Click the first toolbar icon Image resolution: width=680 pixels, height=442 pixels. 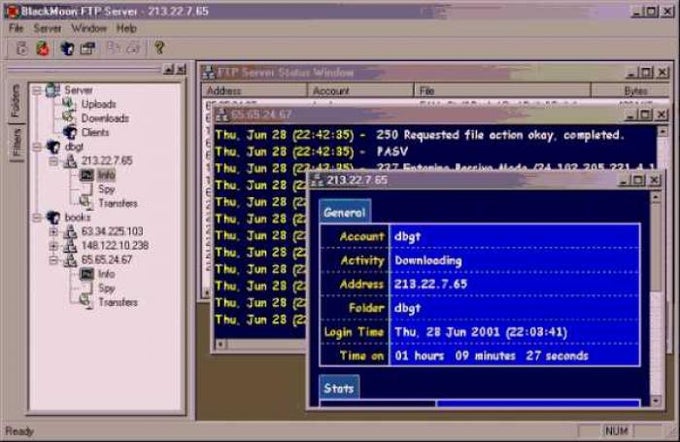22,48
